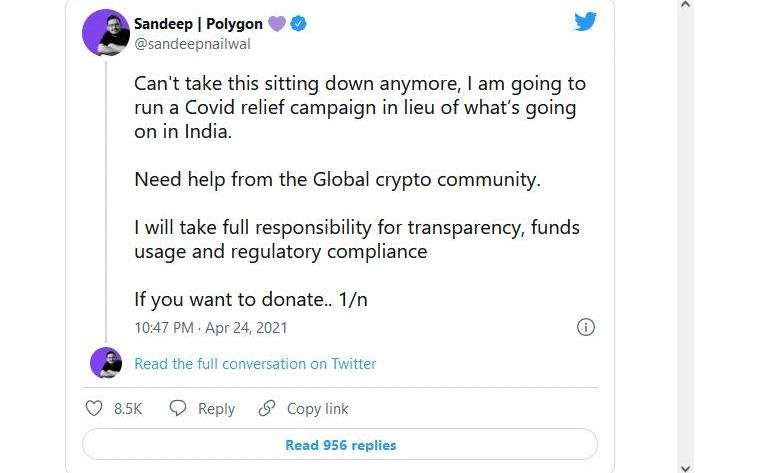
Task: Like the tweet using the heart icon
Action: pos(94,408)
